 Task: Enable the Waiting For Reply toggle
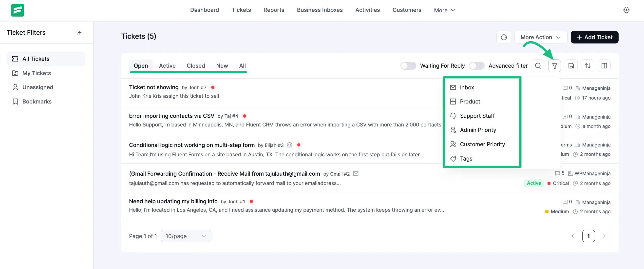click(408, 65)
